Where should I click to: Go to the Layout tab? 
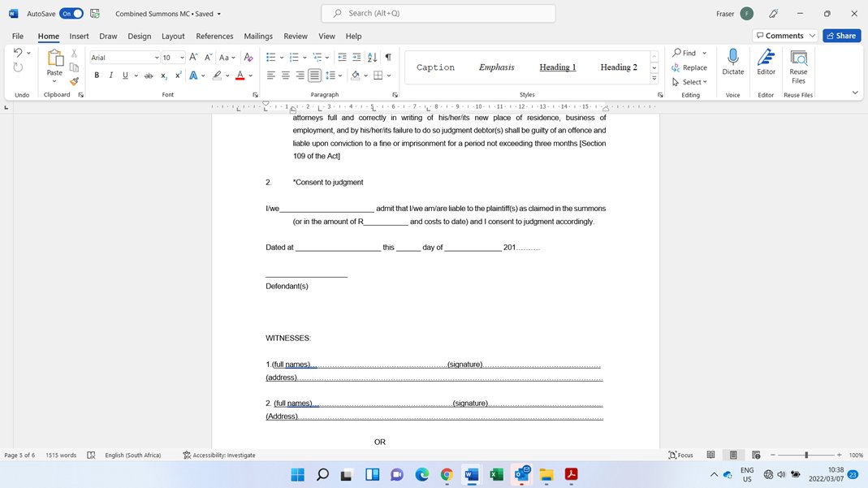pos(173,36)
